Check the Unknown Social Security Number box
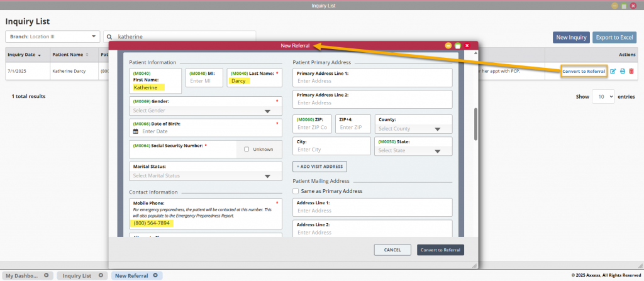Image resolution: width=644 pixels, height=281 pixels. point(247,149)
